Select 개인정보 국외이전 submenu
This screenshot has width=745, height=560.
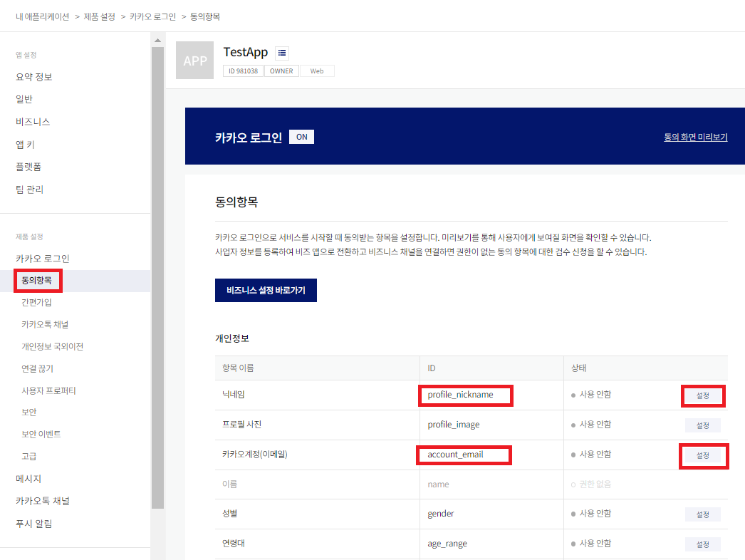[52, 346]
